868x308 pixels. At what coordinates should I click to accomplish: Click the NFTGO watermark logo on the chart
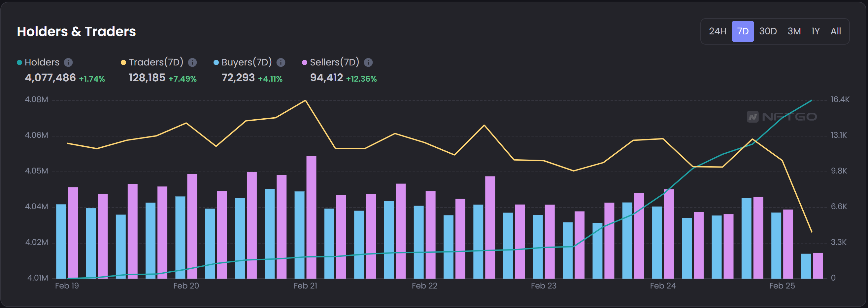[x=787, y=116]
